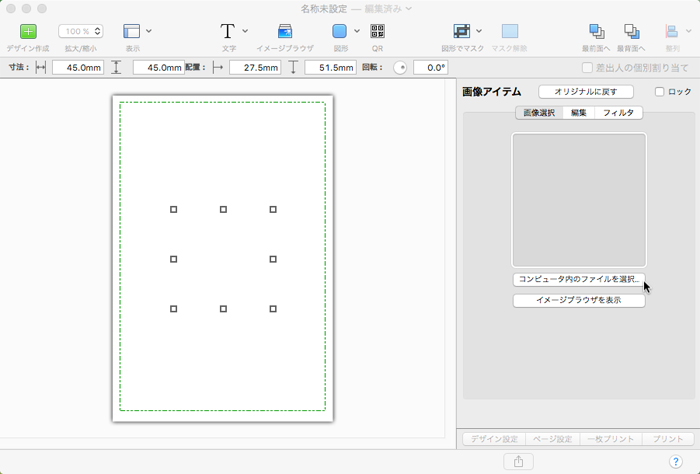Enable the ロック lock checkbox
The width and height of the screenshot is (700, 474).
click(659, 92)
